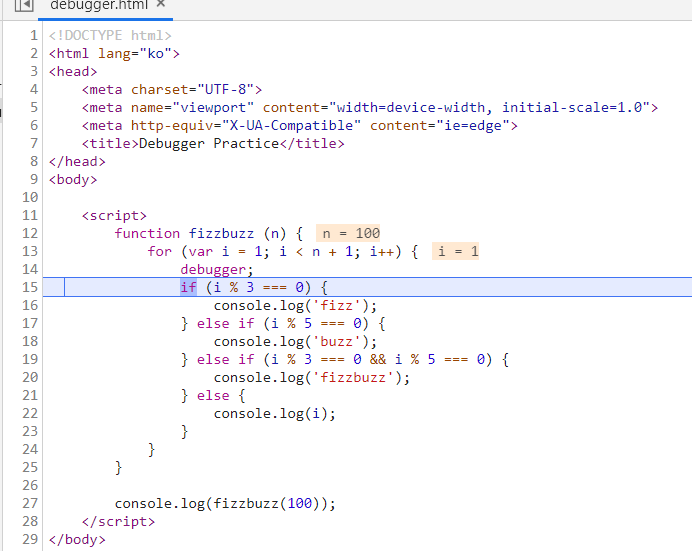
Task: Click the '&&' operator on line 19
Action: (378, 360)
